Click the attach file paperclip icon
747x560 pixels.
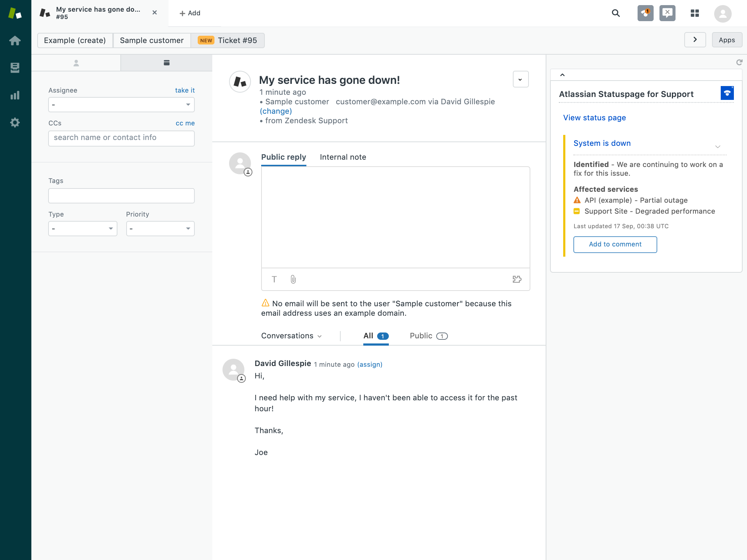(293, 279)
